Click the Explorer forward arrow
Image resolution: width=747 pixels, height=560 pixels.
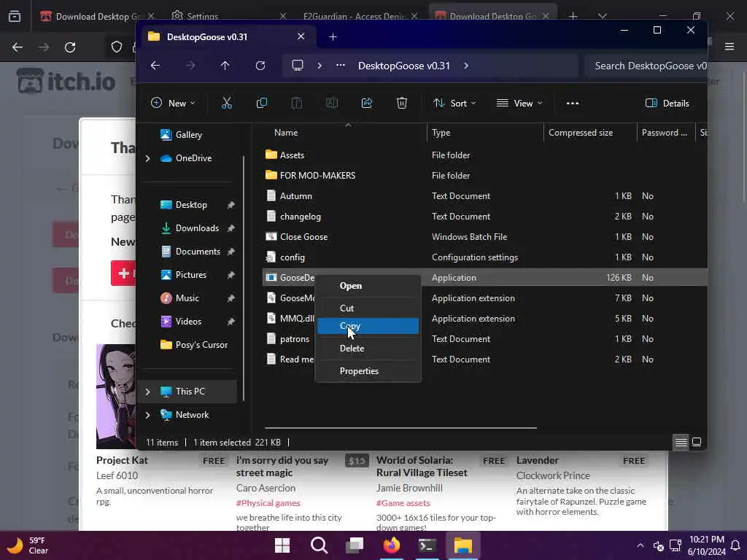point(190,65)
